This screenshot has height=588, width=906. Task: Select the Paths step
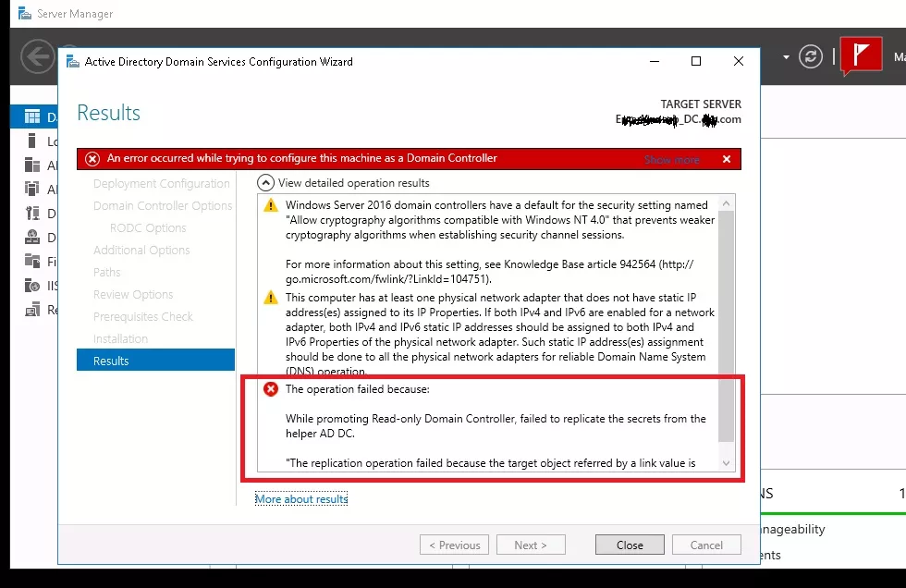(x=107, y=272)
